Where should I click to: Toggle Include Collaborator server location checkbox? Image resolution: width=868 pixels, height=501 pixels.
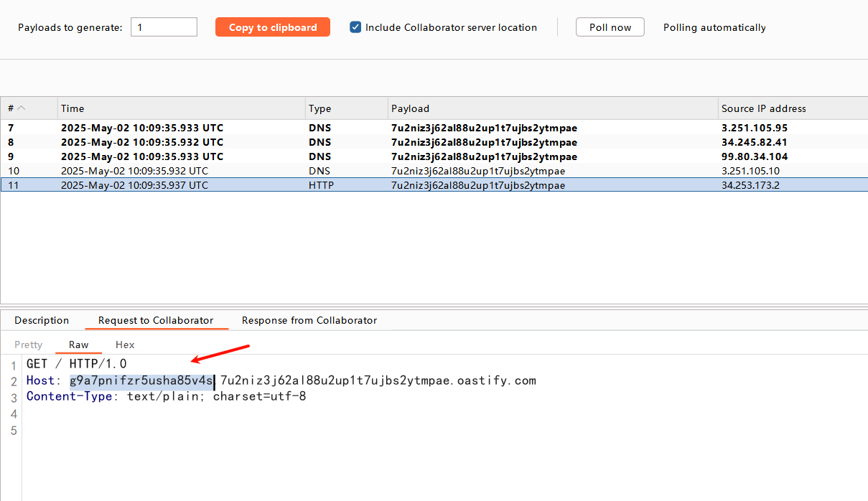coord(355,27)
